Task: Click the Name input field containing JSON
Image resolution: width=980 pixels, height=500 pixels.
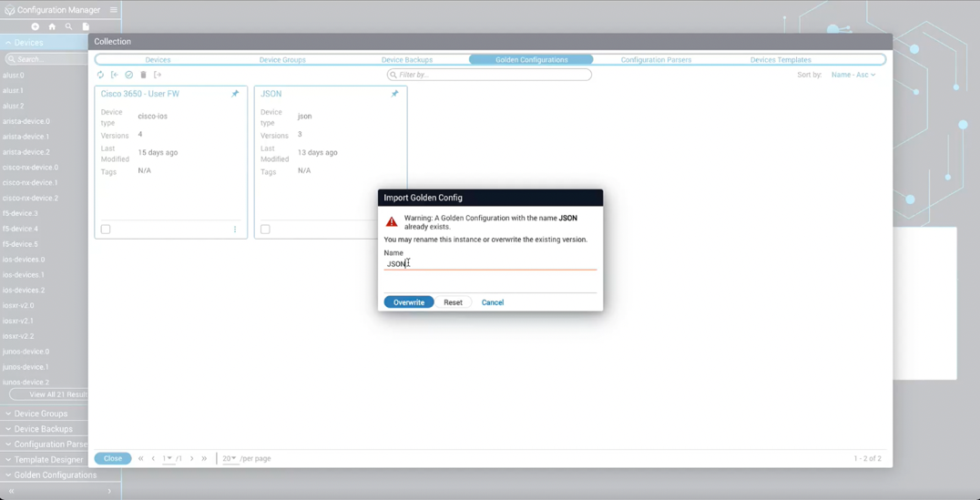Action: tap(490, 264)
